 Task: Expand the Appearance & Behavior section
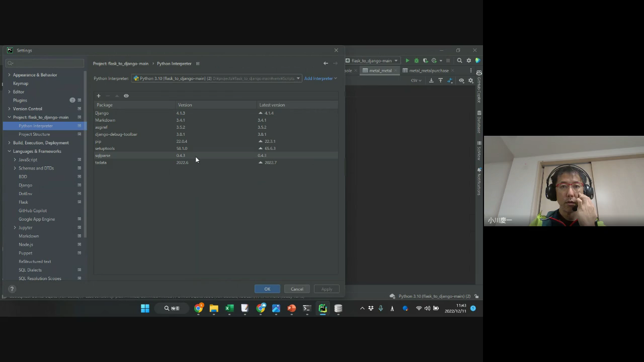9,75
